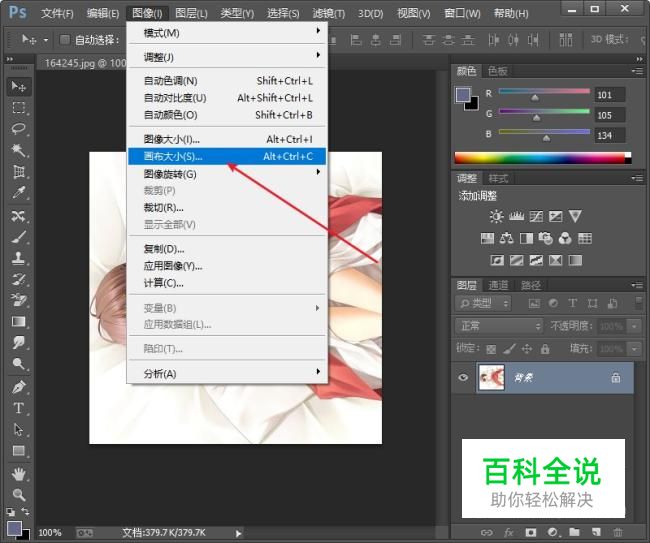Toggle type layer filter T icon

(x=572, y=303)
